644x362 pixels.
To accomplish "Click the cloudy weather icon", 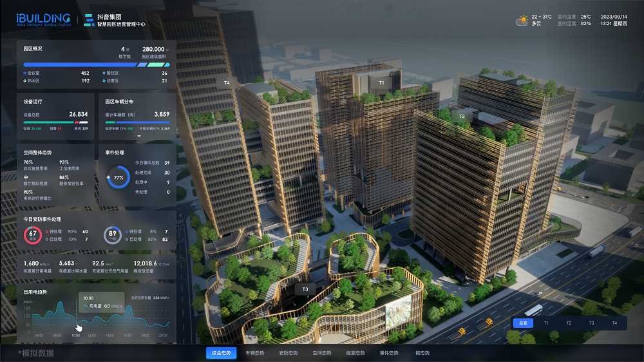I will [x=522, y=20].
